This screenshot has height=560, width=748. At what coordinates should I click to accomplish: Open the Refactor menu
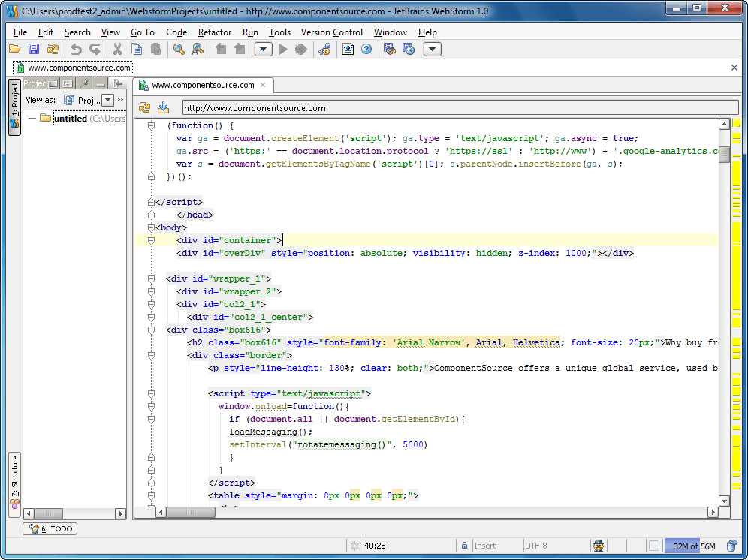(215, 32)
